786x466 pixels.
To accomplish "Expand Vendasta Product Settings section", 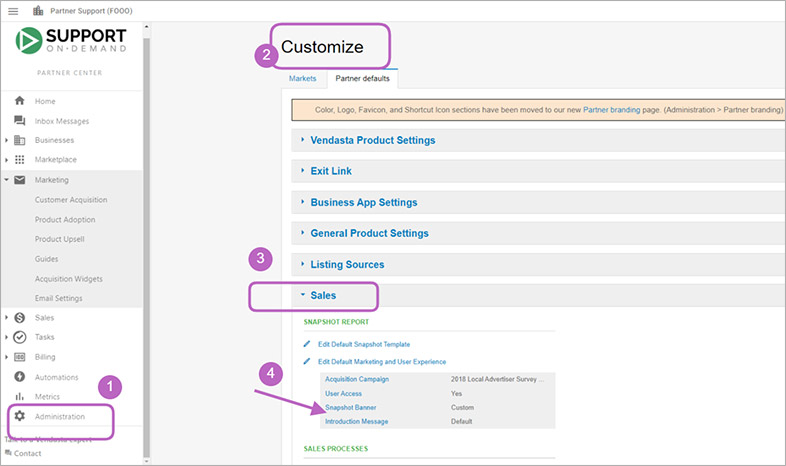I will [x=372, y=140].
